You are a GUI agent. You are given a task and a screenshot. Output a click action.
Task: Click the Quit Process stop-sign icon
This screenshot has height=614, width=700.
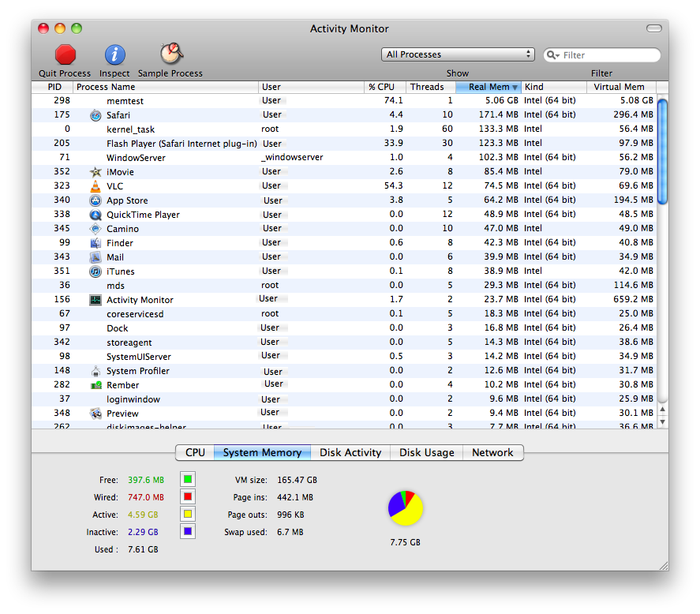click(x=66, y=55)
